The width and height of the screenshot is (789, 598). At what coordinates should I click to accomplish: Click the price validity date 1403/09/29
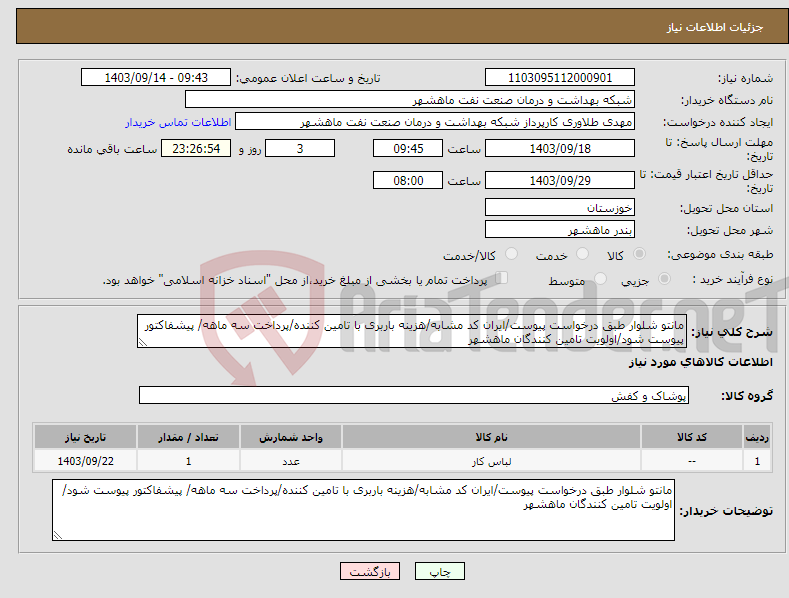click(x=560, y=180)
